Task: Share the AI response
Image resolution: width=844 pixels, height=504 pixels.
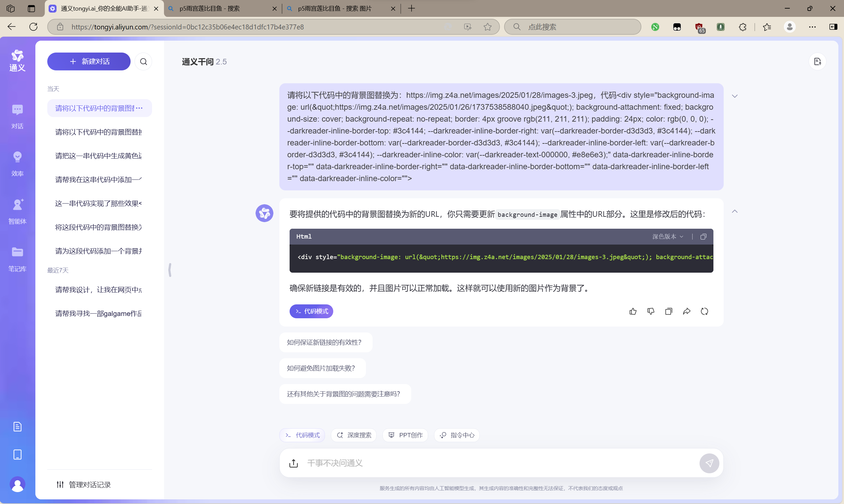Action: click(x=686, y=311)
